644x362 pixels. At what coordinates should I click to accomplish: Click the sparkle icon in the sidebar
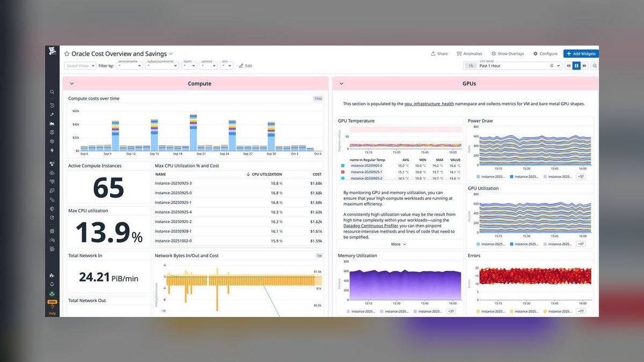pos(52,114)
